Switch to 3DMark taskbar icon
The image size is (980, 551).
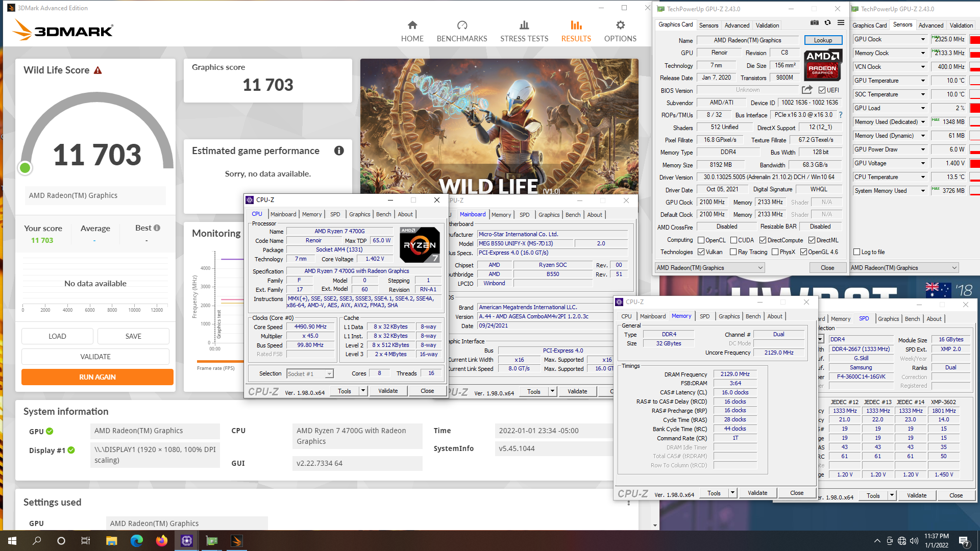237,541
